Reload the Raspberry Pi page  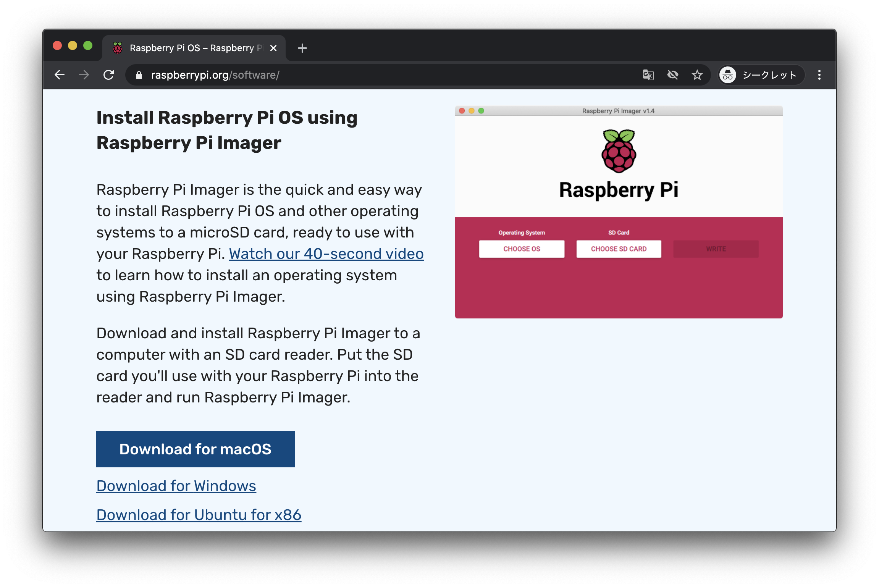point(109,75)
